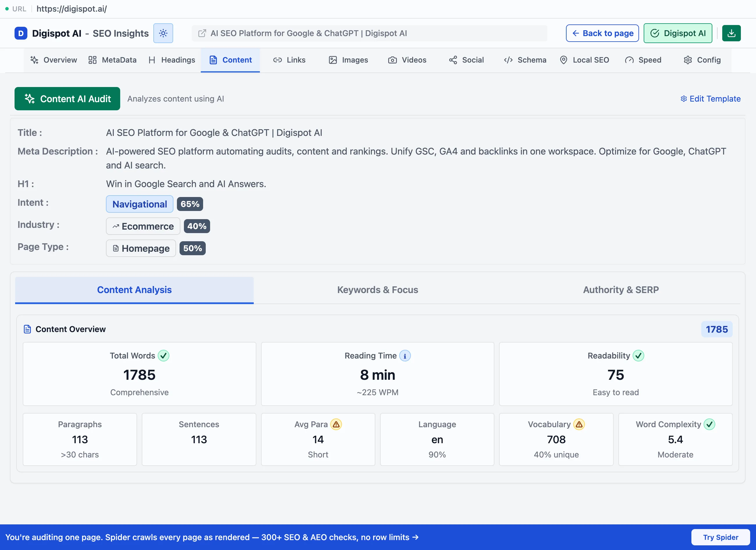Click the Ecommerce industry badge

[x=143, y=226]
